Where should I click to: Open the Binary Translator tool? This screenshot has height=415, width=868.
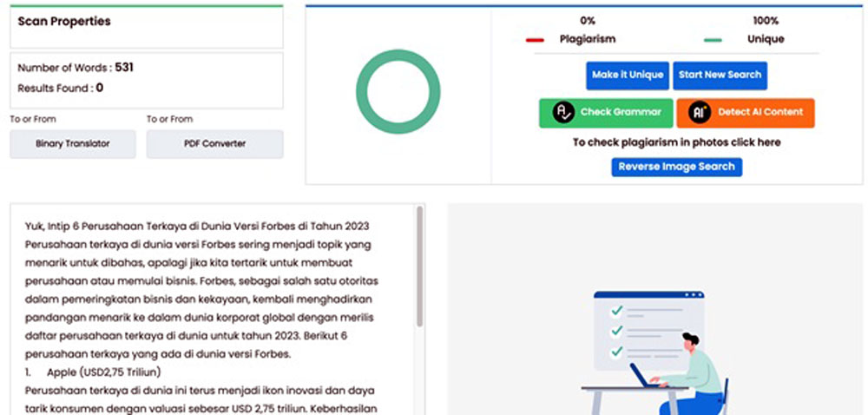[x=73, y=144]
